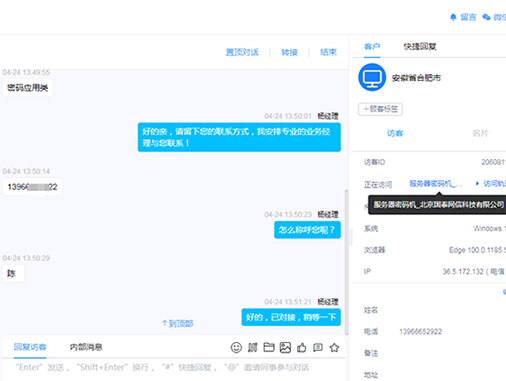
Task: Click the arrow before 访问轨迹
Action: pos(477,183)
